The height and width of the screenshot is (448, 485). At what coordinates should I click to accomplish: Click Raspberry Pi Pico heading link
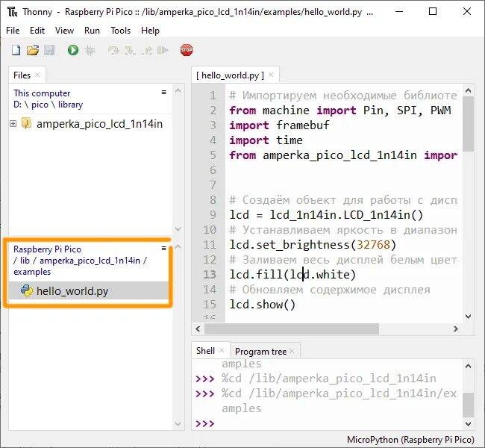47,249
